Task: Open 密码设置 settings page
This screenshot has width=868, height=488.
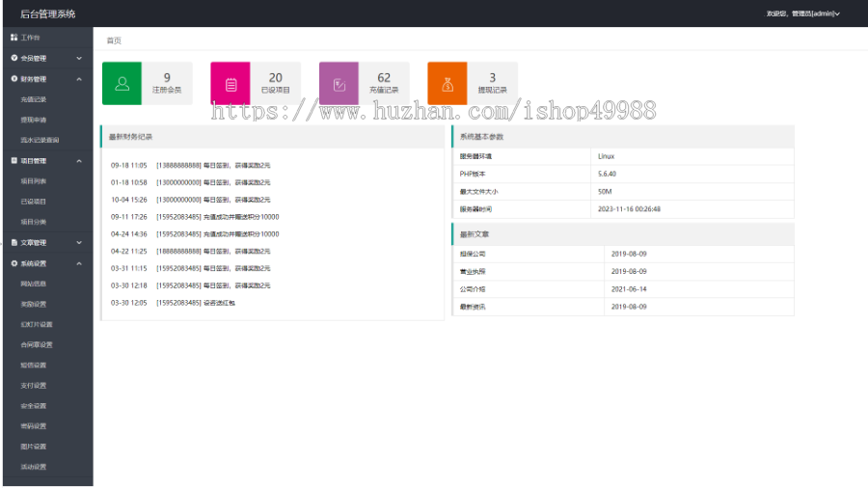Action: (33, 426)
